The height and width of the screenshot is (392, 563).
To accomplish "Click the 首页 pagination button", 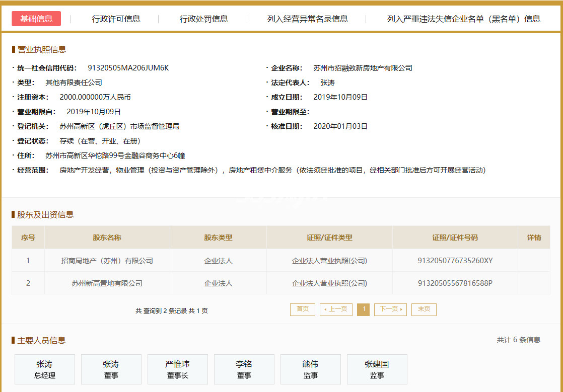I will (x=302, y=309).
